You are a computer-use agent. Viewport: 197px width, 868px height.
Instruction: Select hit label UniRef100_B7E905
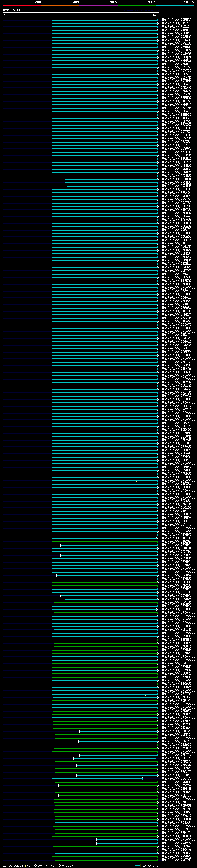coord(176,88)
